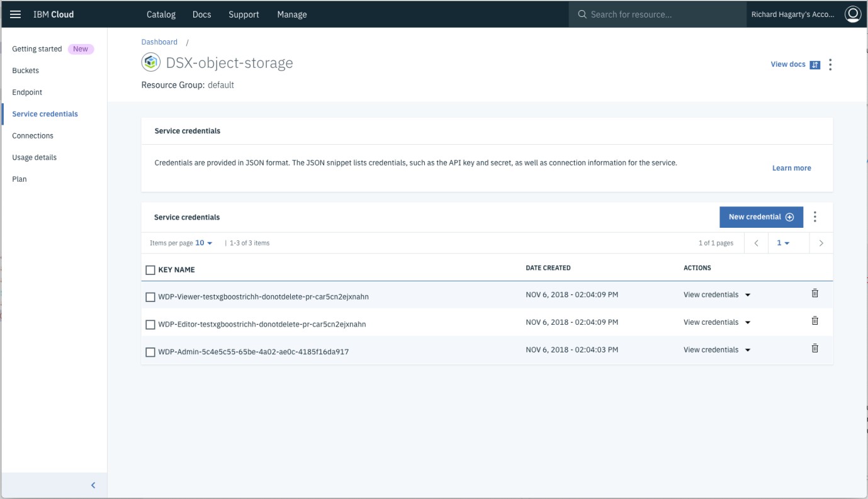Open the Items per page dropdown

(x=203, y=243)
